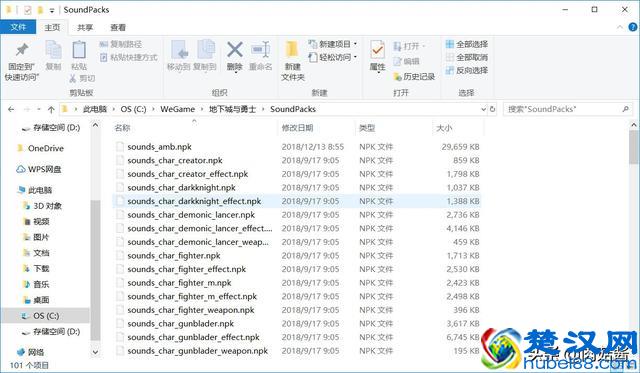This screenshot has height=373, width=640.
Task: Select Documents folder in sidebar
Action: [x=36, y=253]
